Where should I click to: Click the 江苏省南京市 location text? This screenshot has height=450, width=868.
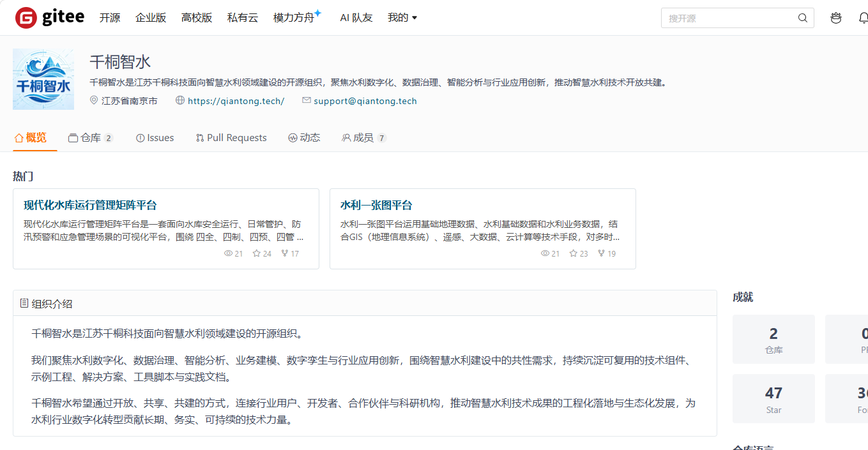(x=130, y=101)
